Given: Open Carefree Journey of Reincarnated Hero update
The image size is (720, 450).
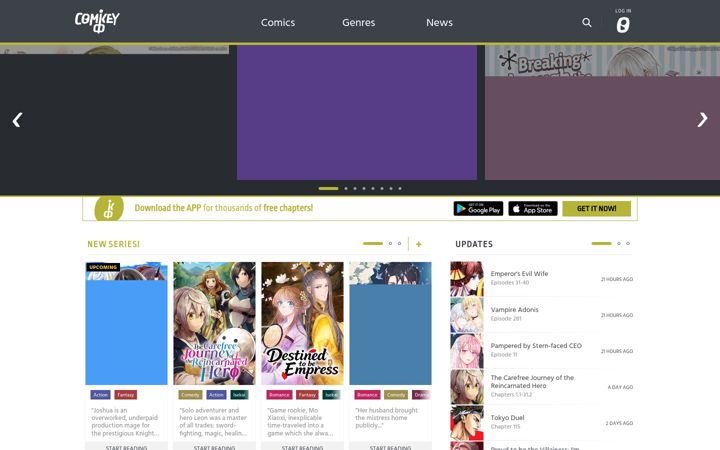Looking at the screenshot, I should [x=532, y=382].
